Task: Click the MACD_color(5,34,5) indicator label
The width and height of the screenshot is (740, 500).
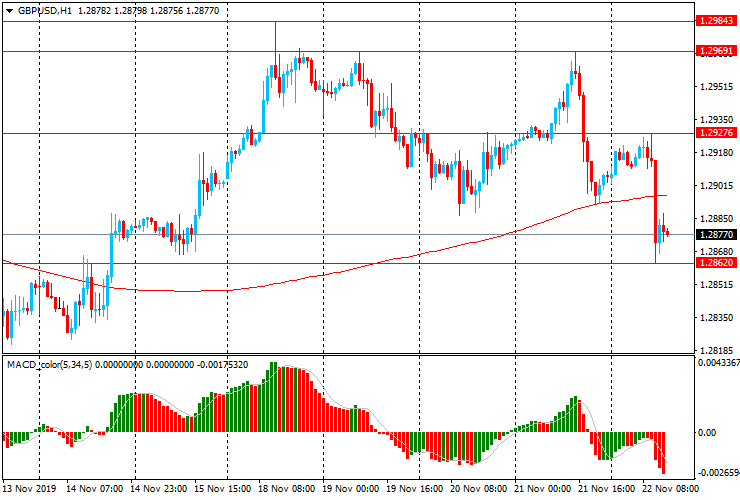Action: point(50,365)
